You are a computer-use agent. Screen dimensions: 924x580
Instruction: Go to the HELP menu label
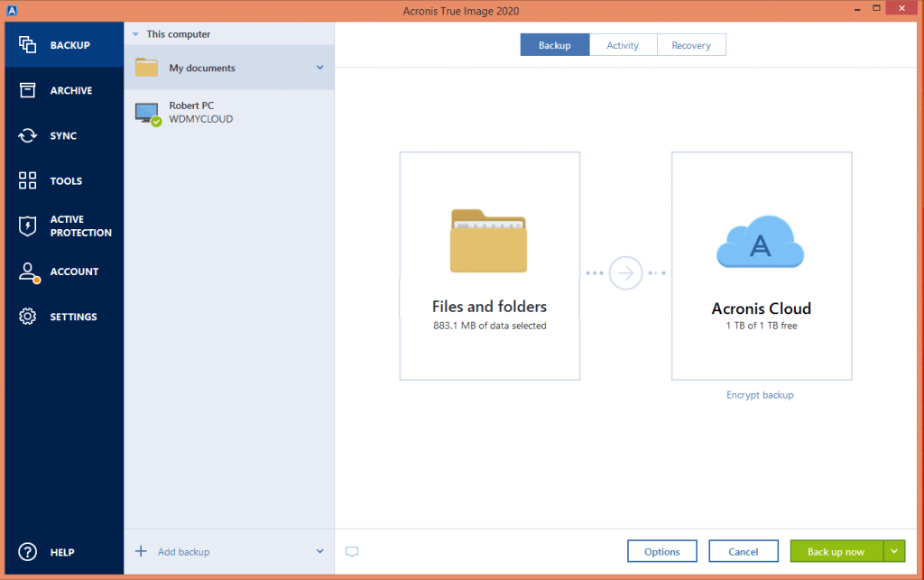click(x=62, y=552)
